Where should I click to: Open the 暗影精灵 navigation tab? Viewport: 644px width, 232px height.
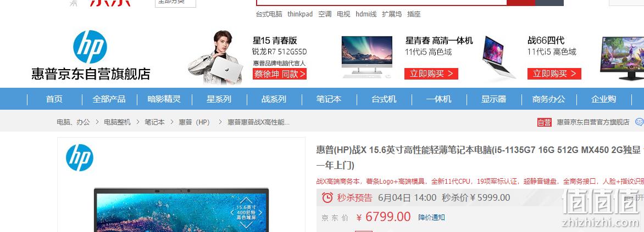(164, 99)
